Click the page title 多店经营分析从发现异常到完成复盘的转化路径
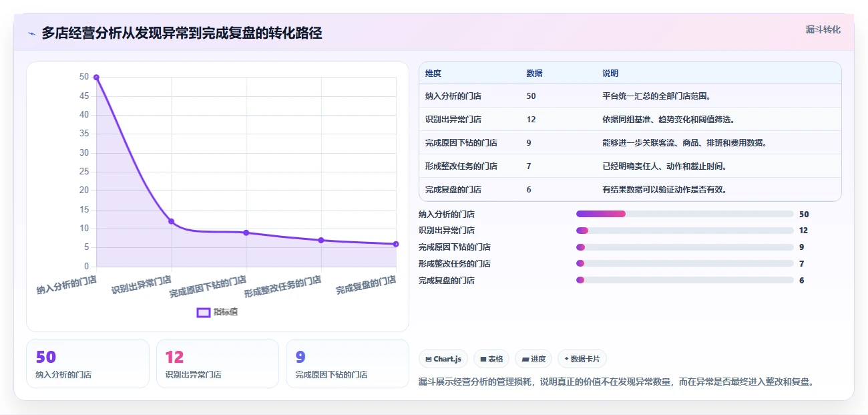Viewport: 868px width, 415px height. [x=182, y=33]
